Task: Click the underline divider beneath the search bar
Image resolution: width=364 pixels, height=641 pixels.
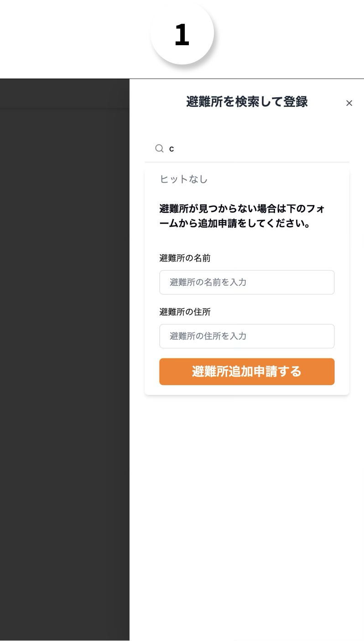Action: point(247,162)
